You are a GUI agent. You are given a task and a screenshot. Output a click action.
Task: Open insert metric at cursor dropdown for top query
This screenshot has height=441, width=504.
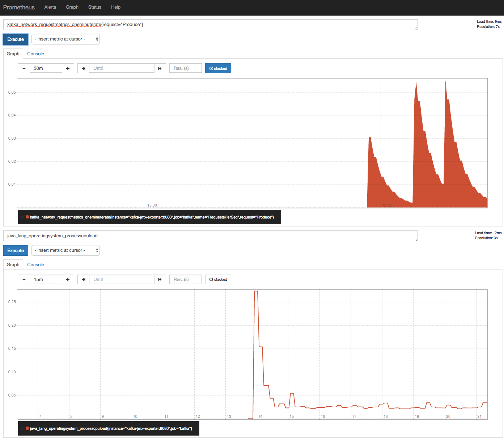[65, 39]
